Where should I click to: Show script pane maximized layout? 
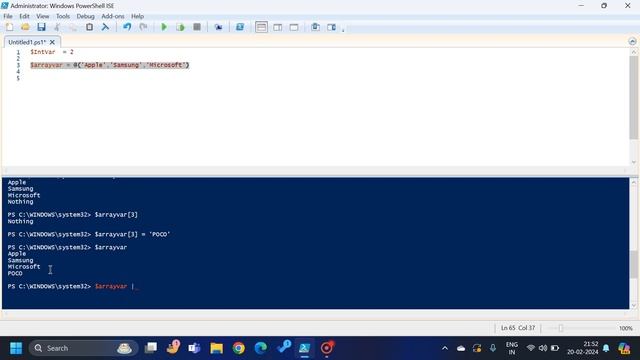(x=294, y=27)
